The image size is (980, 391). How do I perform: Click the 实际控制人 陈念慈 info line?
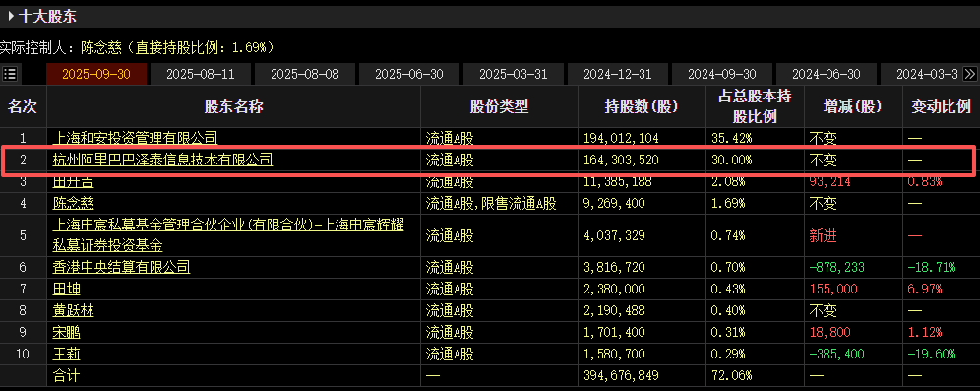(137, 47)
